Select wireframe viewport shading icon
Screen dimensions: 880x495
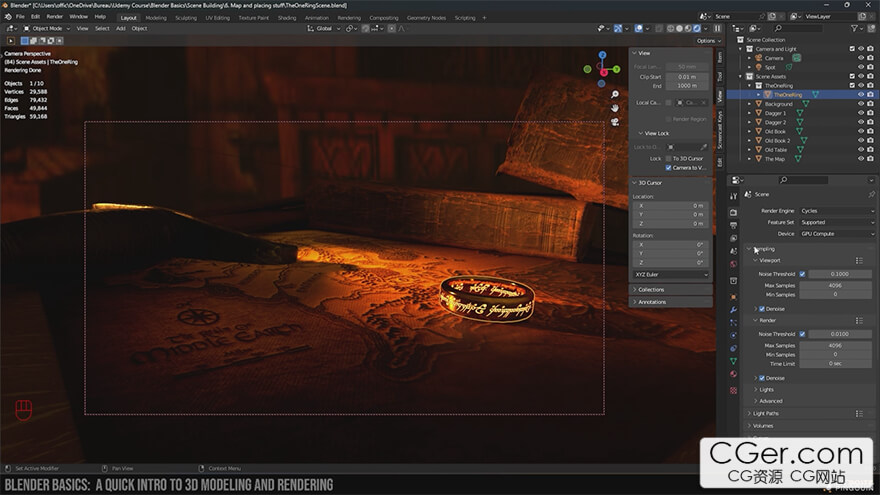coord(670,28)
